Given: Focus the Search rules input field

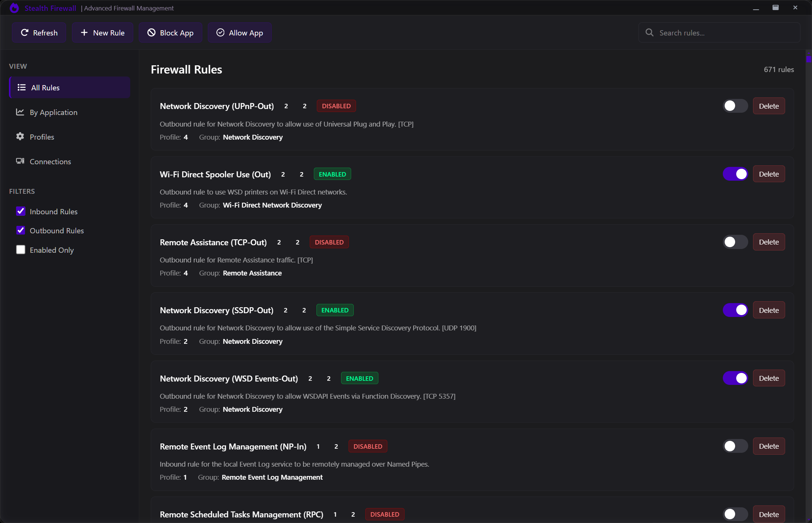Looking at the screenshot, I should pyautogui.click(x=724, y=33).
